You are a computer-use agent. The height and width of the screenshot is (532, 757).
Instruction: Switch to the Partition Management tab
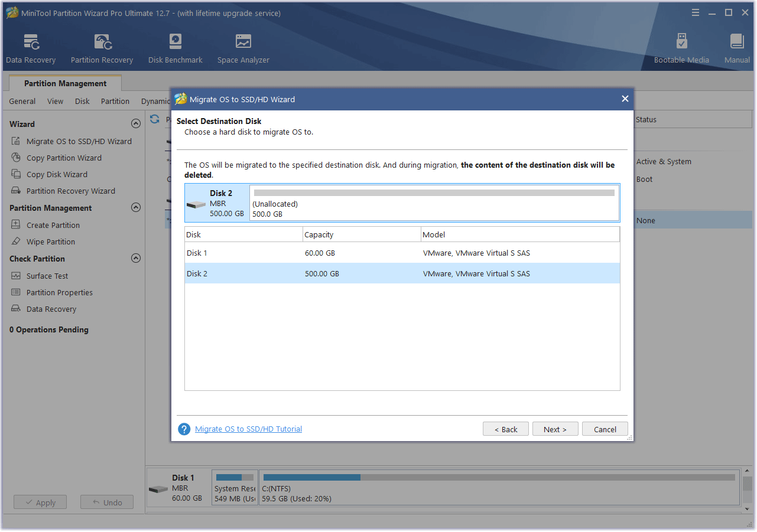click(65, 83)
